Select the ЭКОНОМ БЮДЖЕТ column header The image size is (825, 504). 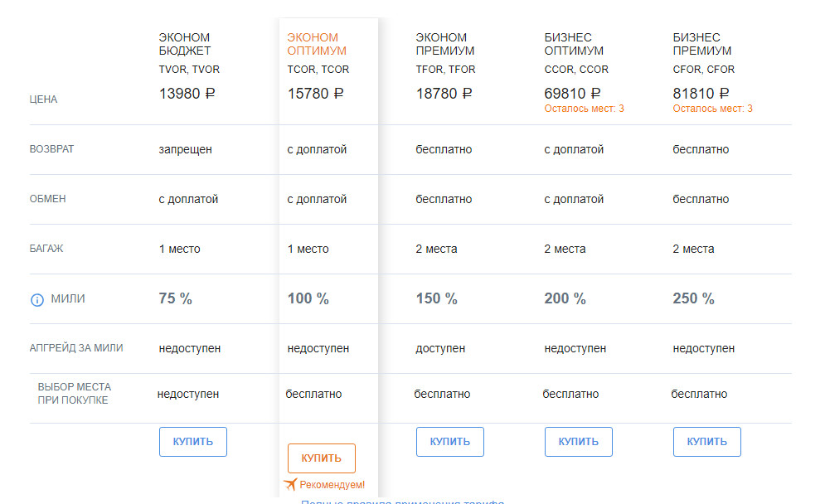point(185,44)
